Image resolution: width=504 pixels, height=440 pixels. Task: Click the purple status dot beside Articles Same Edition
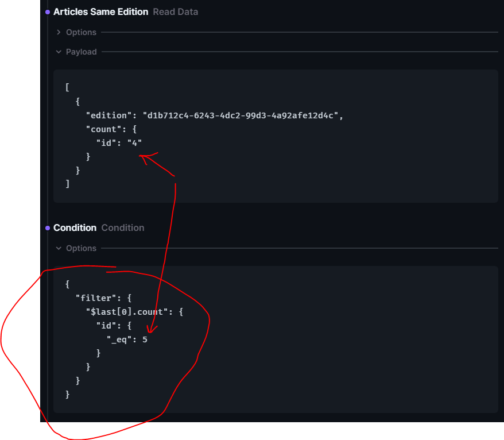coord(48,11)
